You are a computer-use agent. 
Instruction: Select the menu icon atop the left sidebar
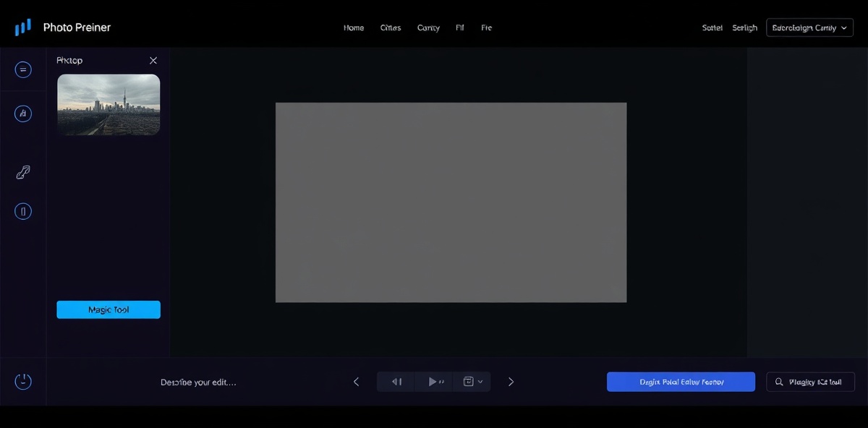click(x=22, y=69)
